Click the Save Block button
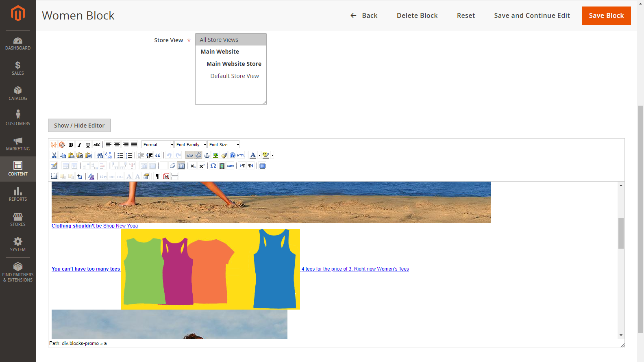 [606, 15]
